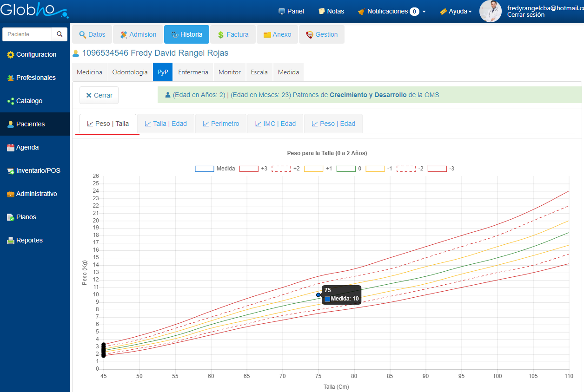Viewport: 584px width, 392px height.
Task: Open the Notas sticky notes
Action: tap(331, 11)
